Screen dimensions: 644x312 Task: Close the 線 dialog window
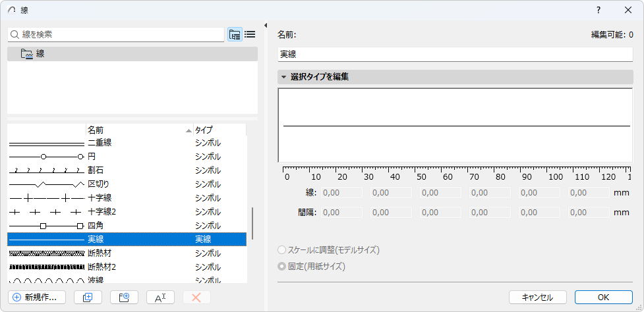[628, 11]
